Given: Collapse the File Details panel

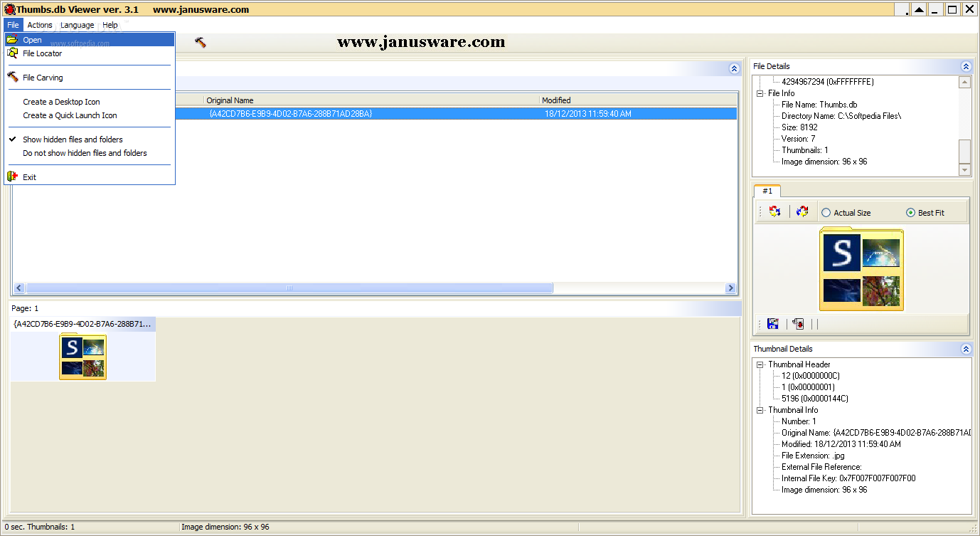Looking at the screenshot, I should click(x=966, y=66).
